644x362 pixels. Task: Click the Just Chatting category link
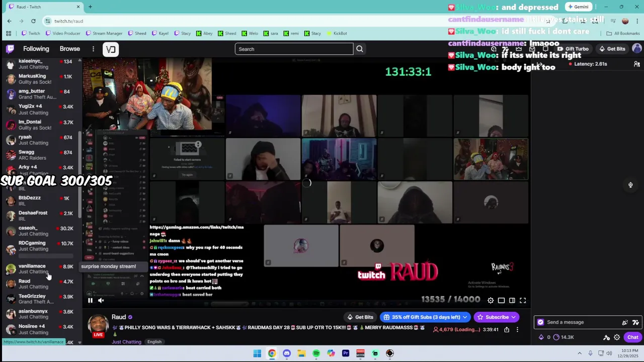(x=126, y=342)
